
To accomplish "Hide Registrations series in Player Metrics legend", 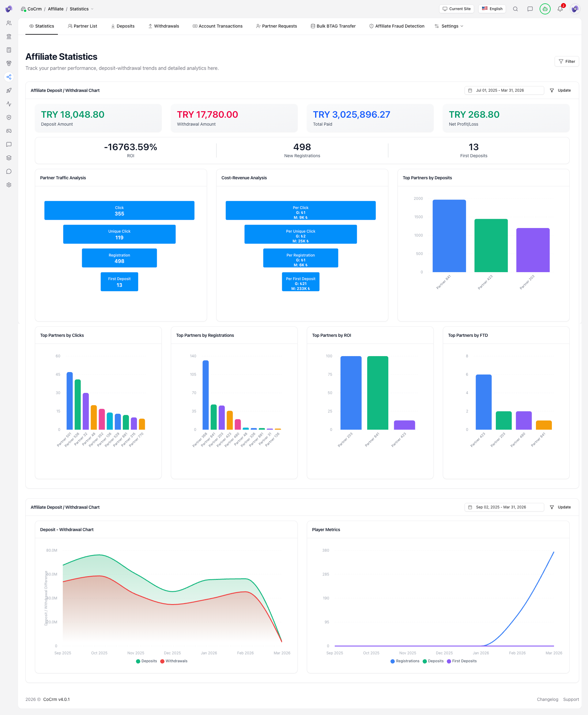I will [405, 661].
